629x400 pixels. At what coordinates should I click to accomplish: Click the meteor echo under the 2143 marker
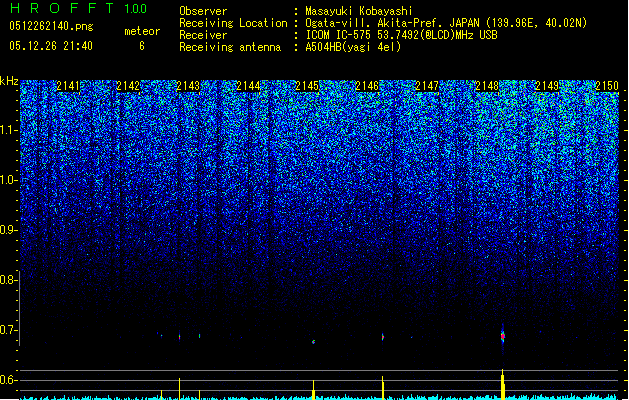tap(179, 337)
